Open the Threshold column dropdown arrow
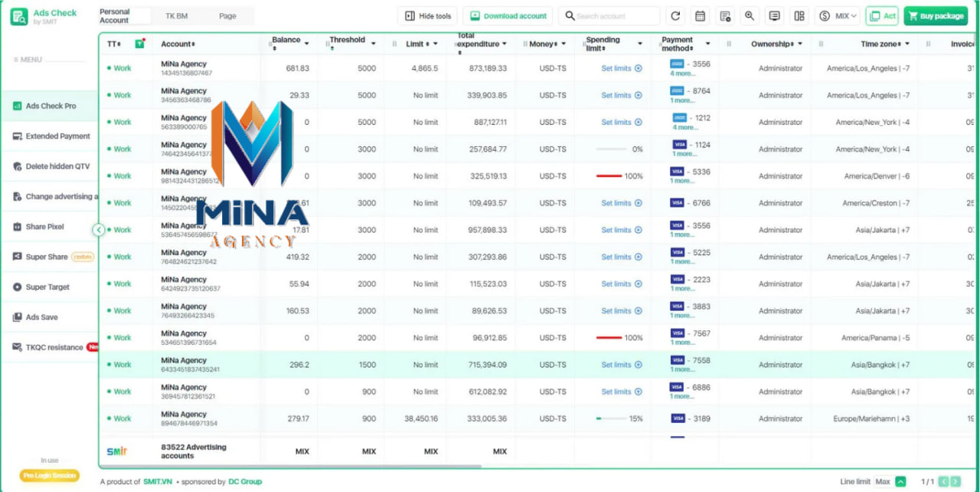Viewport: 980px width, 492px height. [374, 44]
